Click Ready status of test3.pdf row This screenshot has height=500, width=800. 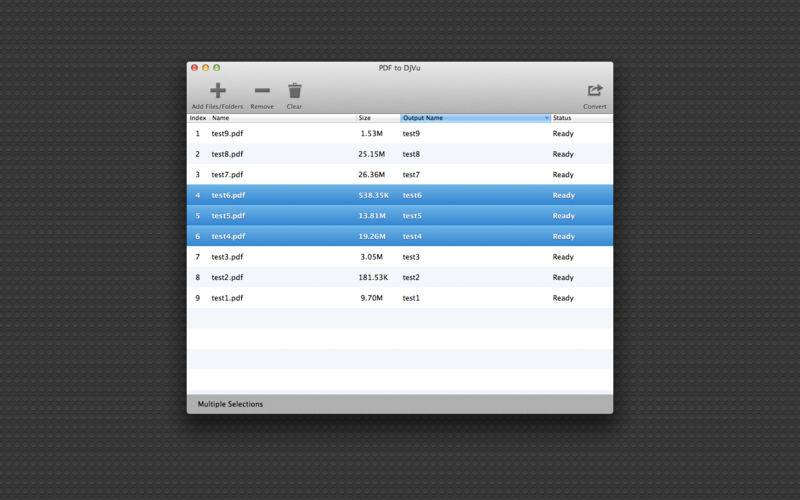point(563,257)
